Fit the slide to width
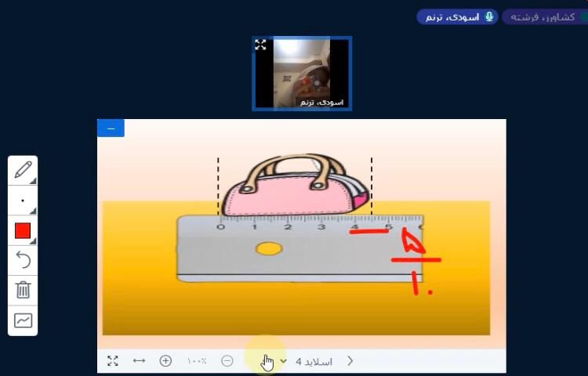Screen dimensions: 588x376 click(x=139, y=361)
